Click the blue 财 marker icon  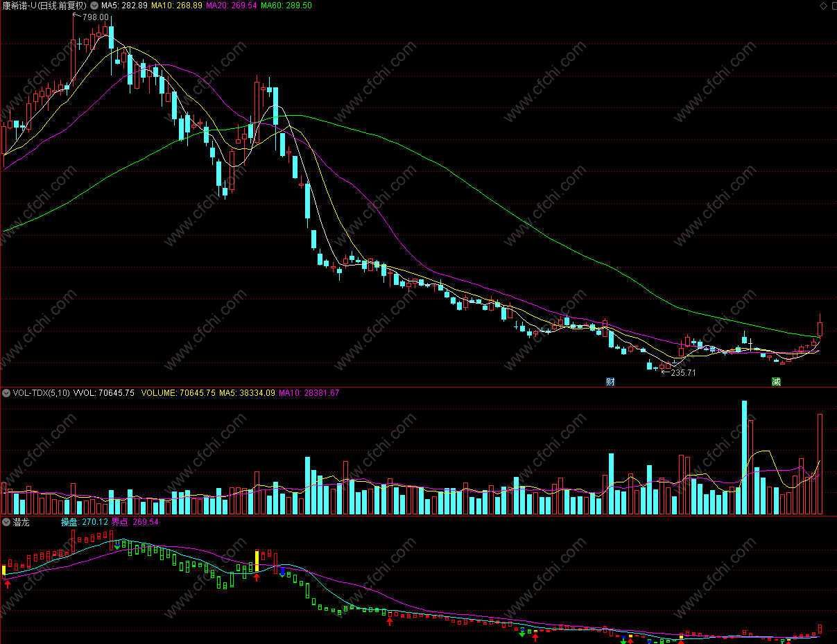point(610,382)
